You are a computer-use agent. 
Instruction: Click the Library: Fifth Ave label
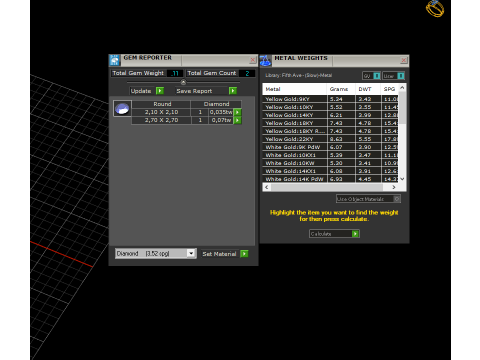[x=298, y=75]
